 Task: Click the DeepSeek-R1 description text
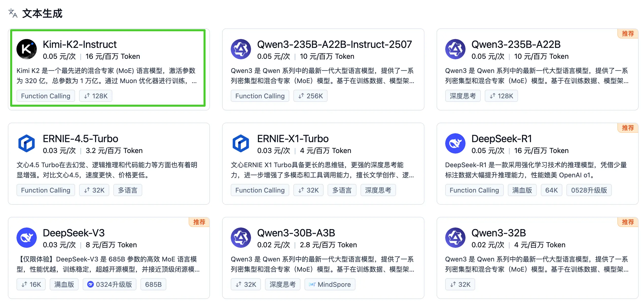click(x=536, y=170)
